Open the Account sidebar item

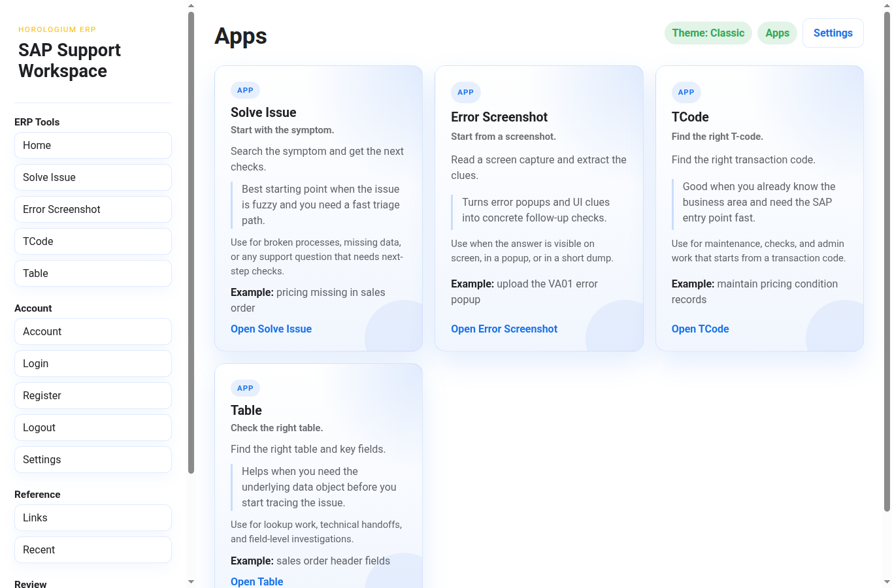pyautogui.click(x=93, y=331)
